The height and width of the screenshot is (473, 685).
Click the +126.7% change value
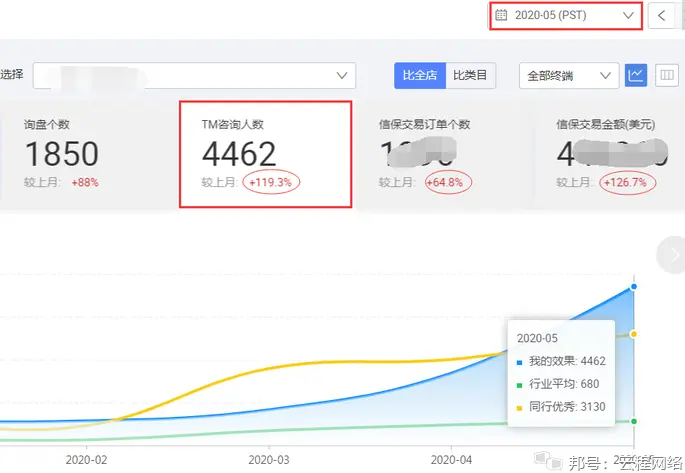(x=625, y=182)
